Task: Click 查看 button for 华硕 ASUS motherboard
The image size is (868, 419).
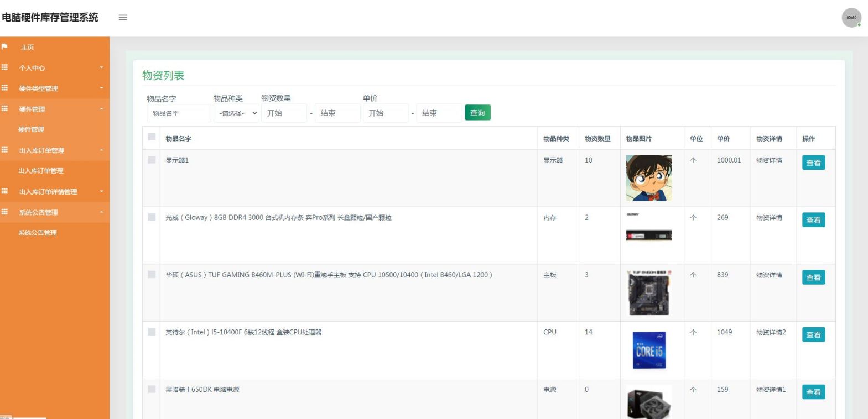Action: coord(813,277)
